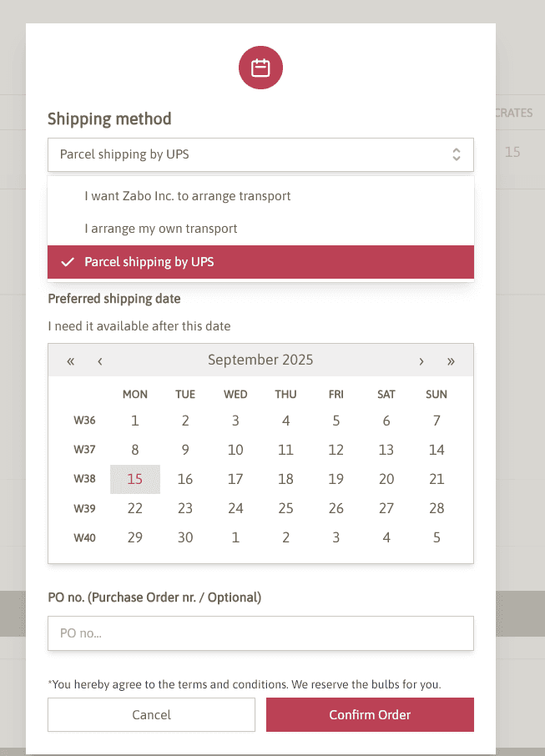Advance to next month with right chevron

pos(421,360)
